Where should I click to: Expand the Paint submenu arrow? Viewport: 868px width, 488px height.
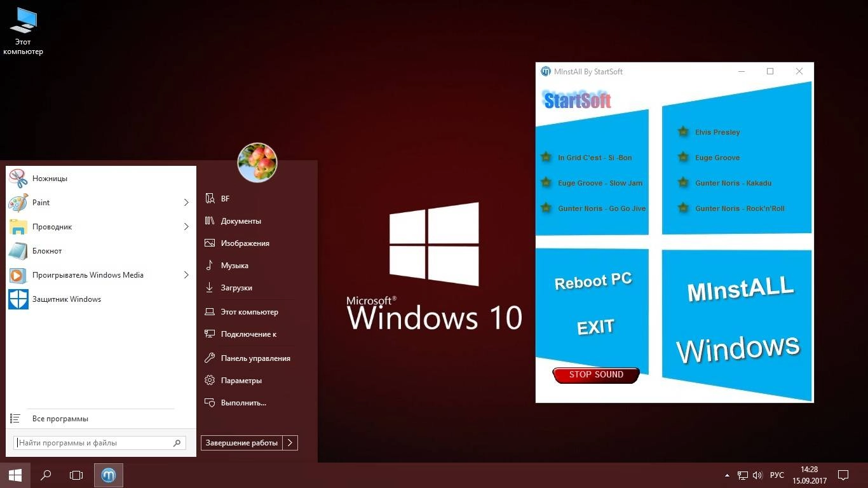click(186, 203)
